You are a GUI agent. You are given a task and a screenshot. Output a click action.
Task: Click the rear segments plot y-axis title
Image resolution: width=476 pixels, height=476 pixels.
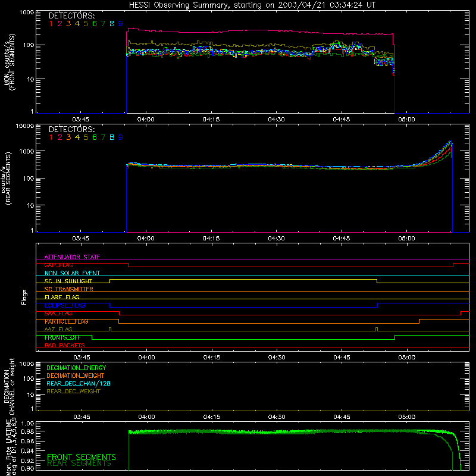6,178
